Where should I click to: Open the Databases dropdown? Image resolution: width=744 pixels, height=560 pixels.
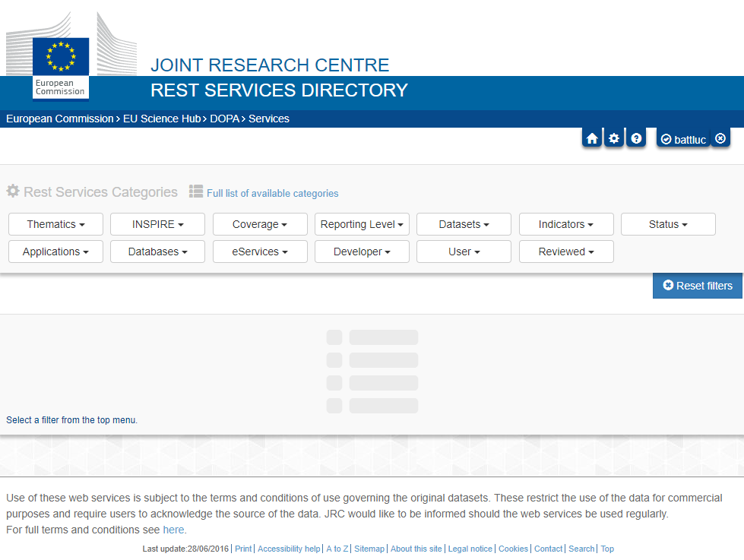click(157, 252)
